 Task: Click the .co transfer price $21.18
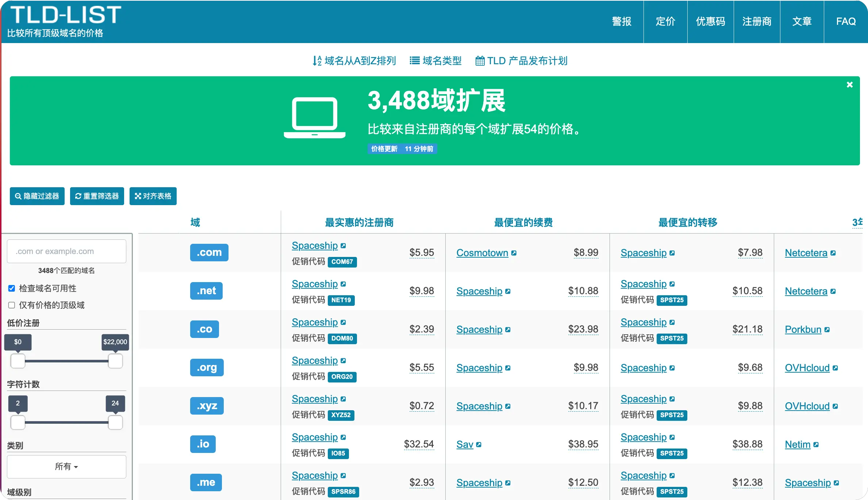click(747, 329)
